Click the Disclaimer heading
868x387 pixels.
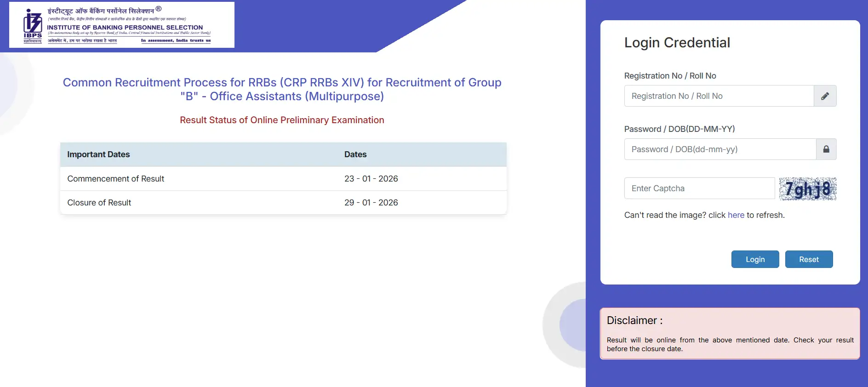(634, 320)
